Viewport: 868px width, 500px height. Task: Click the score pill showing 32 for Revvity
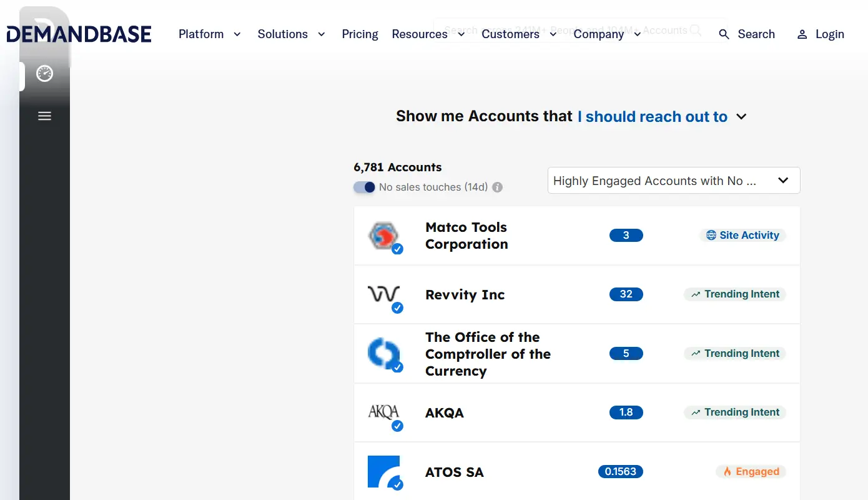[x=626, y=294]
